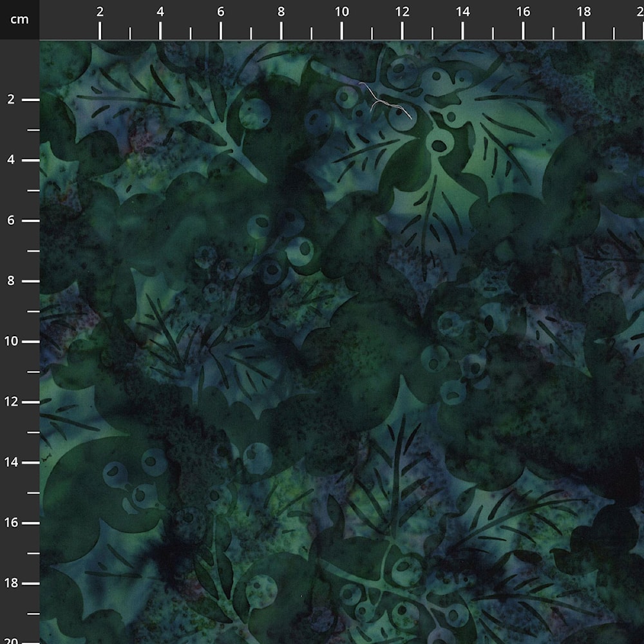Select the 4 mark on left ruler
The width and height of the screenshot is (644, 644).
tap(12, 160)
